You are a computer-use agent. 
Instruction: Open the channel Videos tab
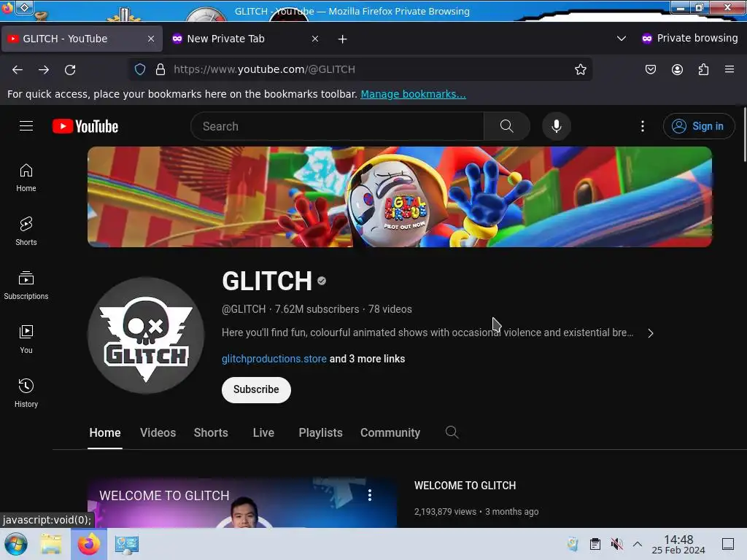click(158, 432)
